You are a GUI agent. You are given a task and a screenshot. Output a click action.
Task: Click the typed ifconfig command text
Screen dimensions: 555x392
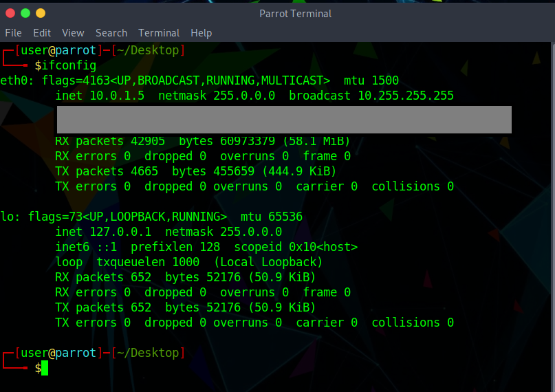(69, 65)
